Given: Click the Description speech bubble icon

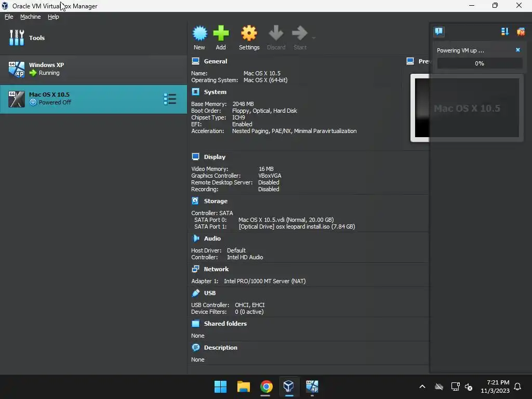Looking at the screenshot, I should (x=195, y=347).
